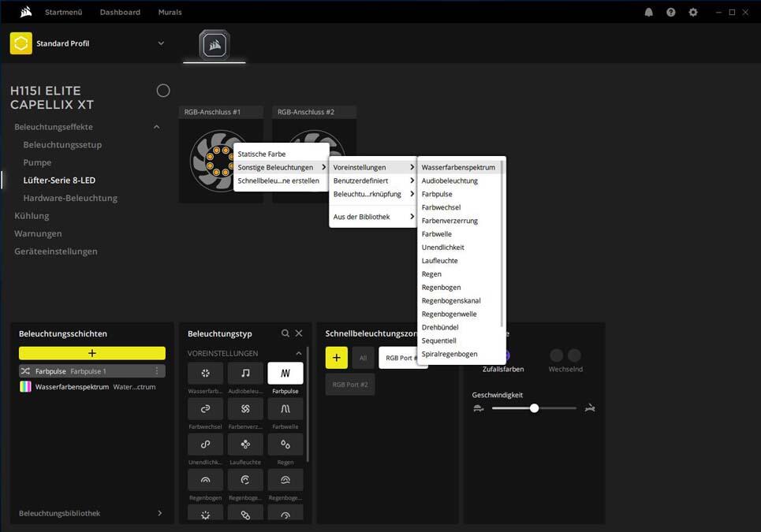The width and height of the screenshot is (761, 532).
Task: Click the Wasserfarbenspektrum layer's color stripe icon
Action: point(25,386)
